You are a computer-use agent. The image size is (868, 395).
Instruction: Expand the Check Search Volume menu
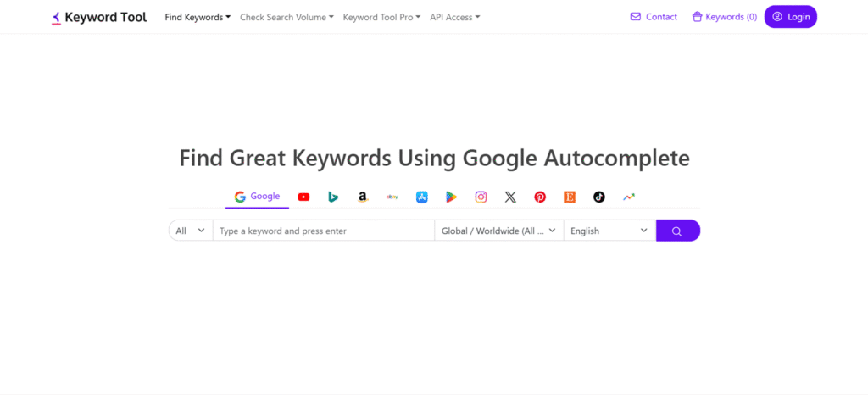287,17
